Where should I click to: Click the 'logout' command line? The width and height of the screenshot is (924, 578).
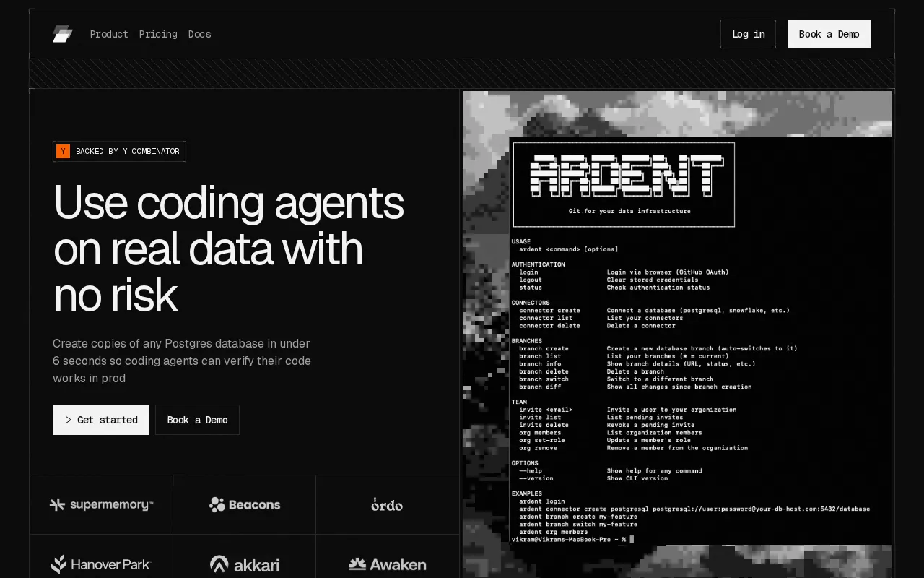point(530,280)
